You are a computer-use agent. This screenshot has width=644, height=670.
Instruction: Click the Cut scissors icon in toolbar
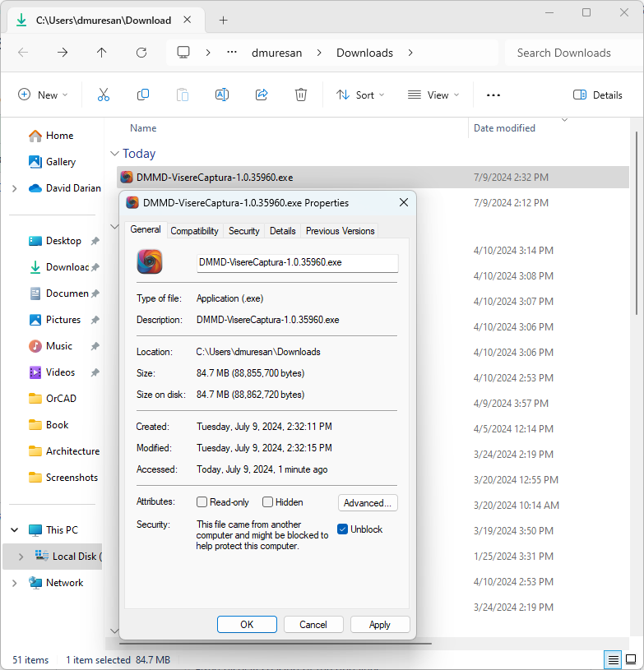tap(104, 95)
